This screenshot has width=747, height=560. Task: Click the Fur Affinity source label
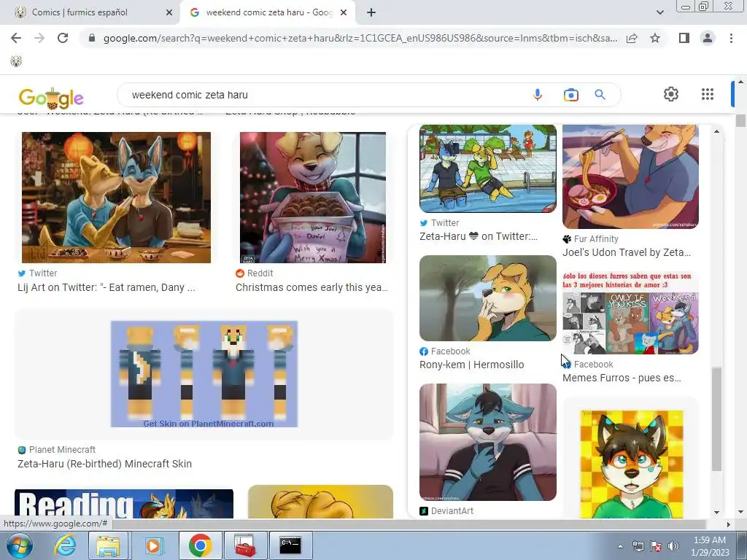click(590, 239)
